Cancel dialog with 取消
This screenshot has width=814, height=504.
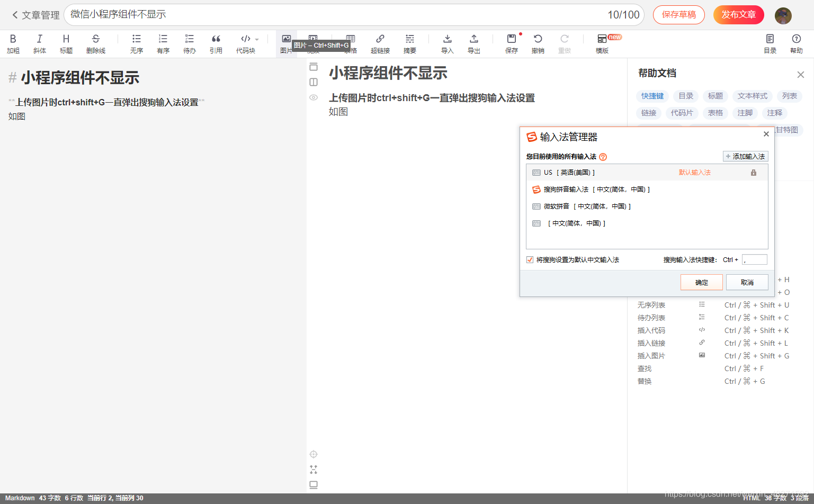(x=747, y=282)
